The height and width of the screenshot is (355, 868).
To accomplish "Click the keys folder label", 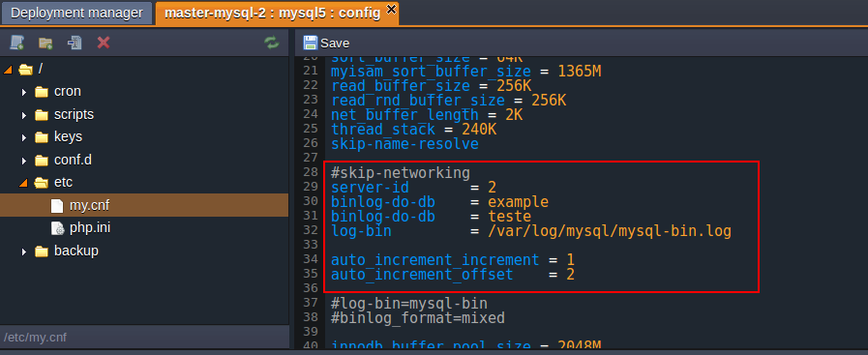I will (x=68, y=136).
